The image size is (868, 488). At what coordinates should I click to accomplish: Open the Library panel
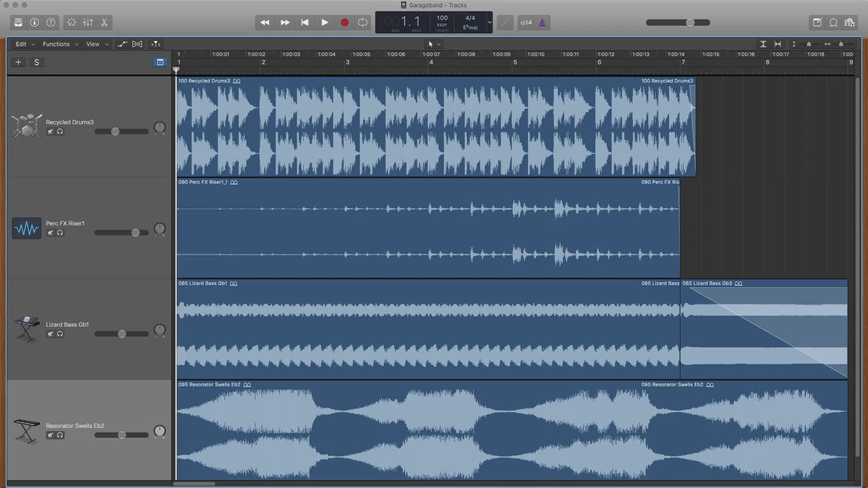click(x=18, y=22)
